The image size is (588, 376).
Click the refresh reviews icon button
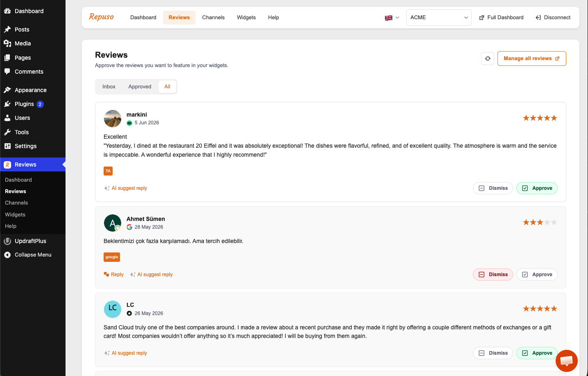(488, 59)
